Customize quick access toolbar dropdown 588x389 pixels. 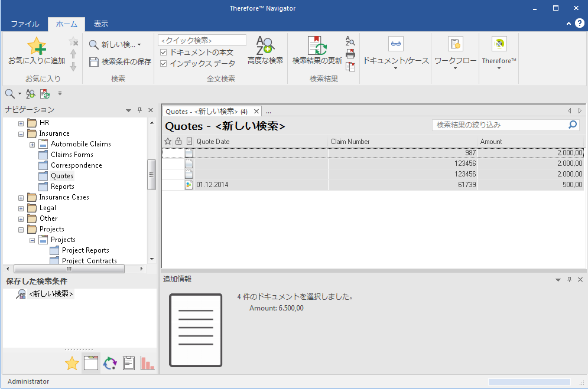[60, 94]
